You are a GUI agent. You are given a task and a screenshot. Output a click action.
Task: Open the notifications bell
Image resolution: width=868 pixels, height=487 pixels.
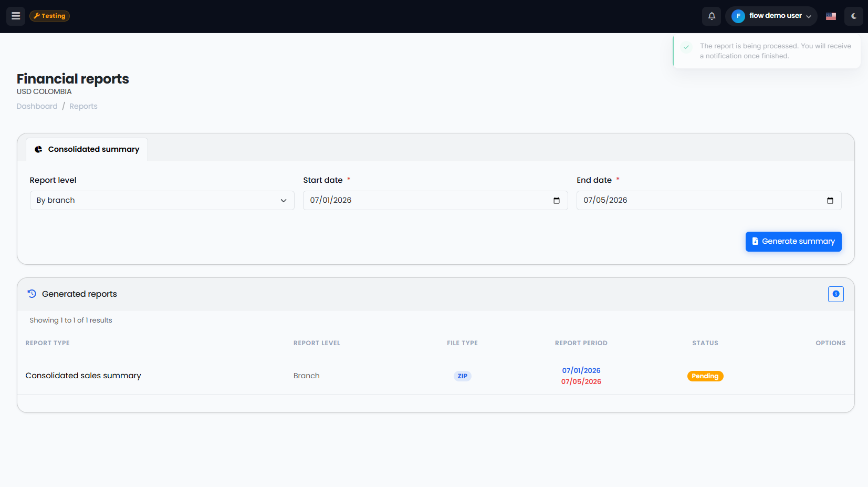pos(712,16)
